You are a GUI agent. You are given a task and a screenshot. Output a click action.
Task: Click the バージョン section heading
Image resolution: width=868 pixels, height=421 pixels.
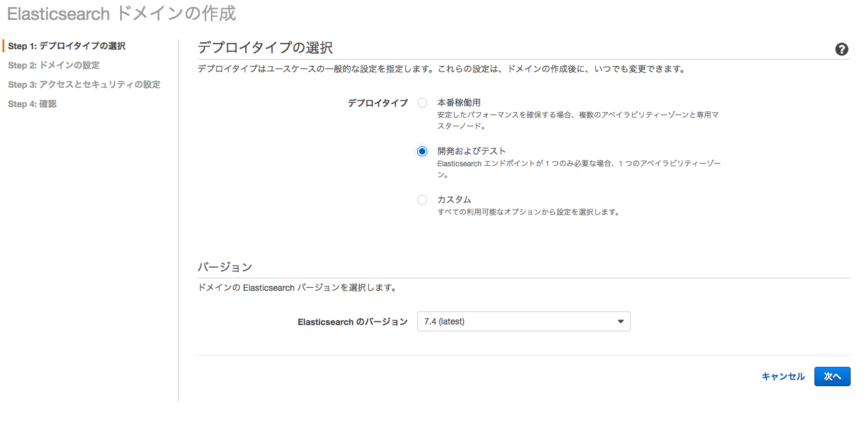coord(225,267)
